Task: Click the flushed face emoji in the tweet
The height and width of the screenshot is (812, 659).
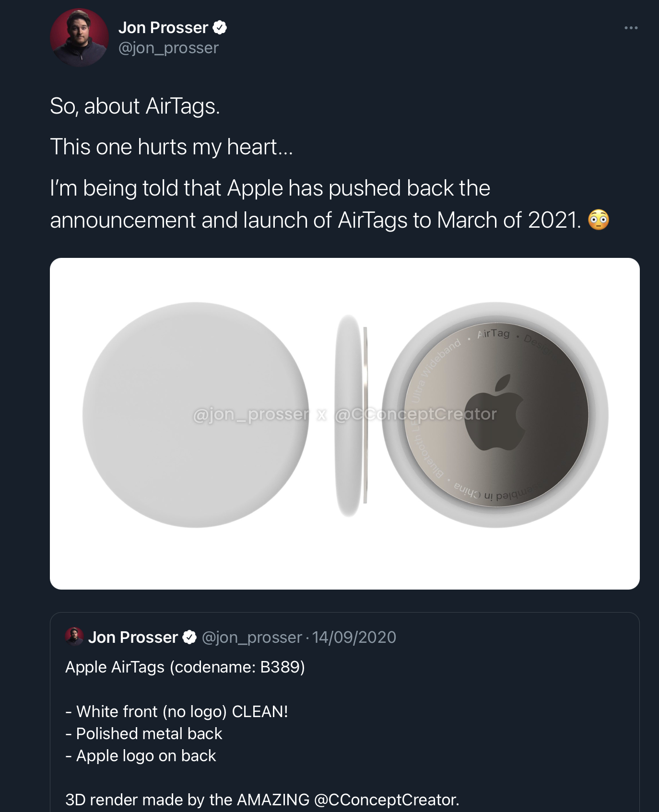Action: click(x=599, y=220)
